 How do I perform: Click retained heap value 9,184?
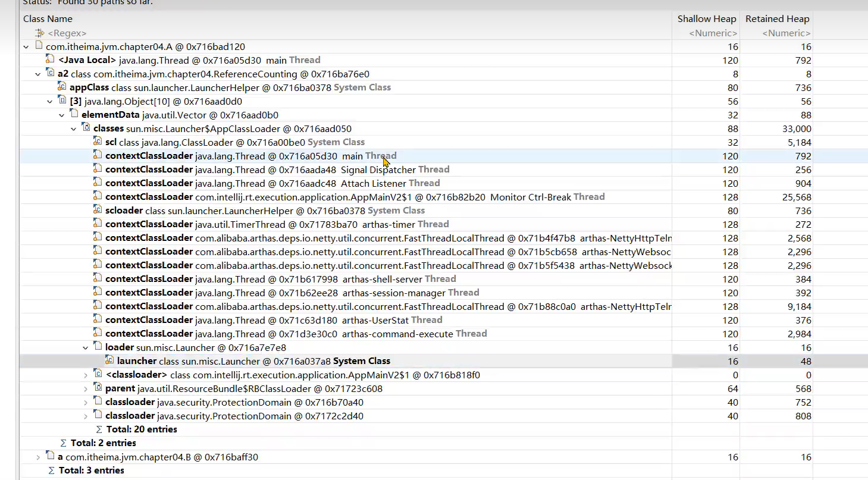point(799,307)
